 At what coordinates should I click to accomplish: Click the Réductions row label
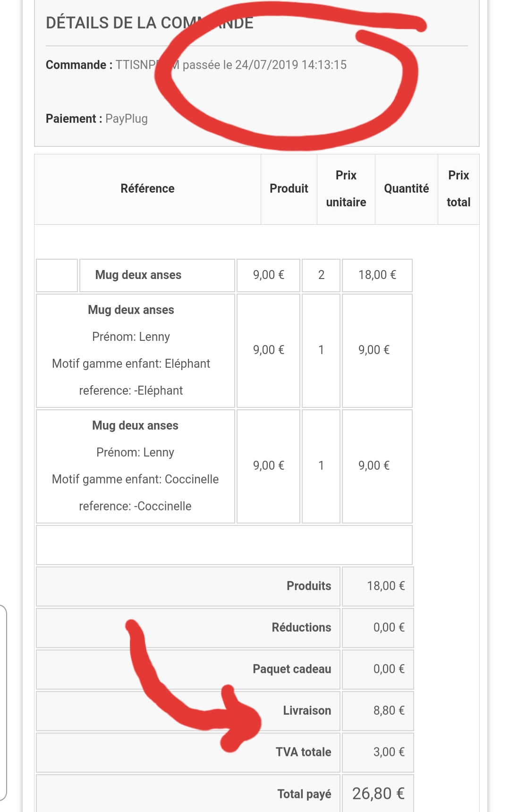click(x=301, y=627)
